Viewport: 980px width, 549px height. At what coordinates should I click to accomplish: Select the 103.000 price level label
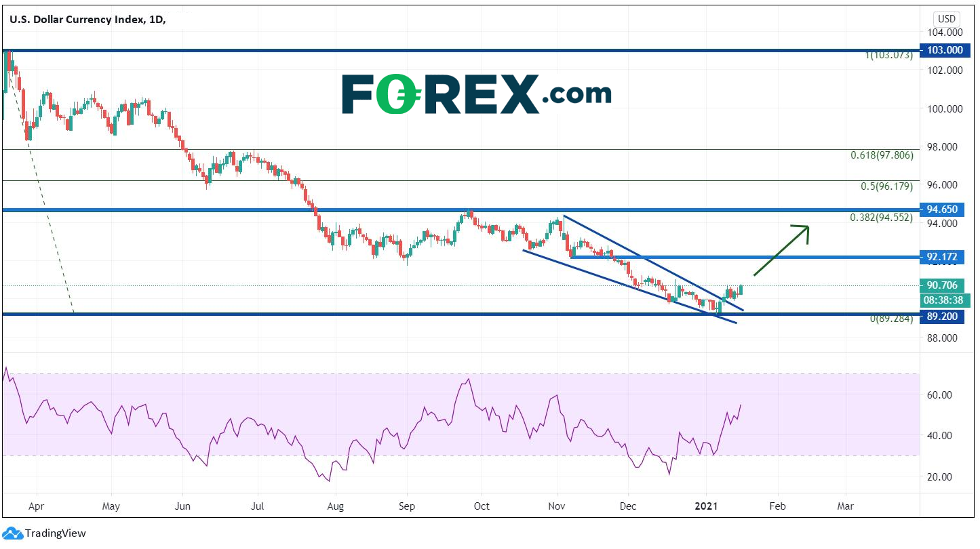click(x=942, y=50)
